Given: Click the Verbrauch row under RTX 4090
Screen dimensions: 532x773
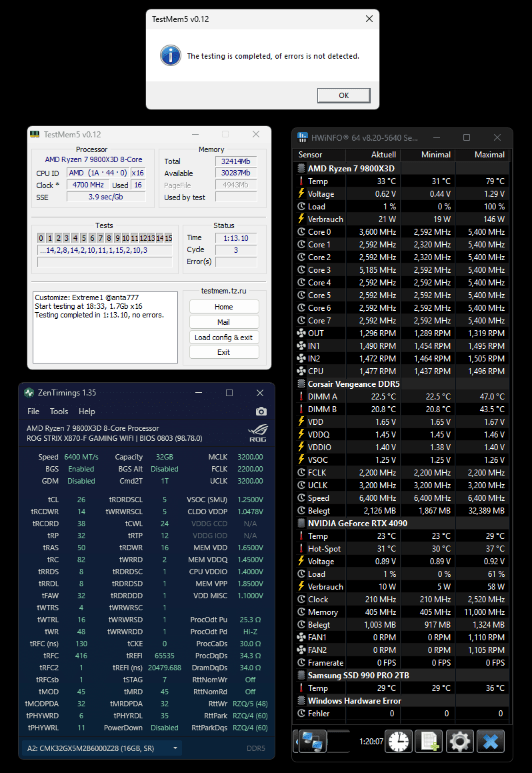Looking at the screenshot, I should (401, 587).
